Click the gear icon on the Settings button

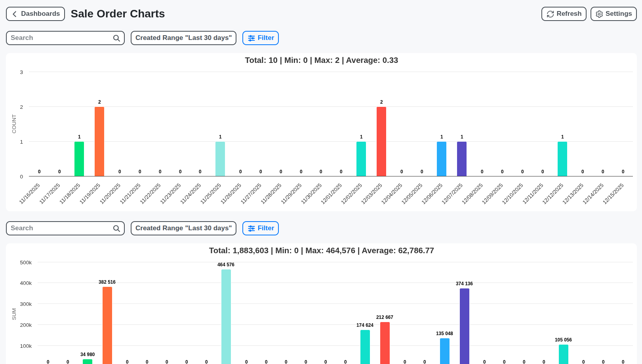tap(599, 14)
